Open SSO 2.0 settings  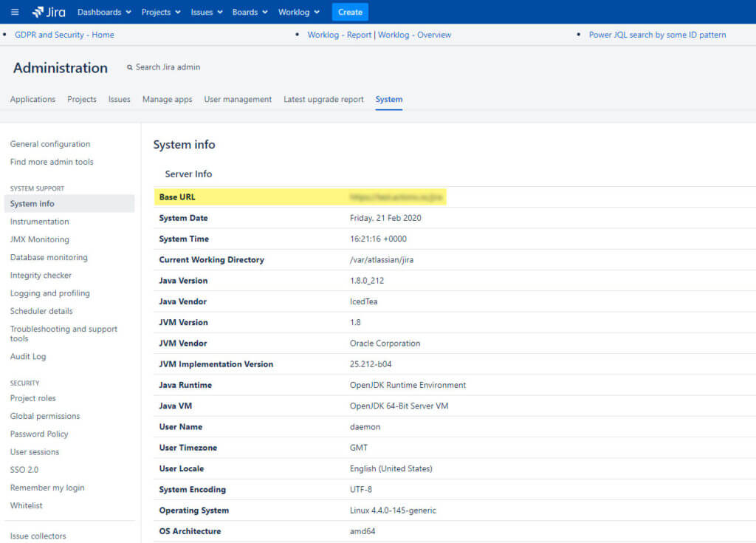click(24, 470)
